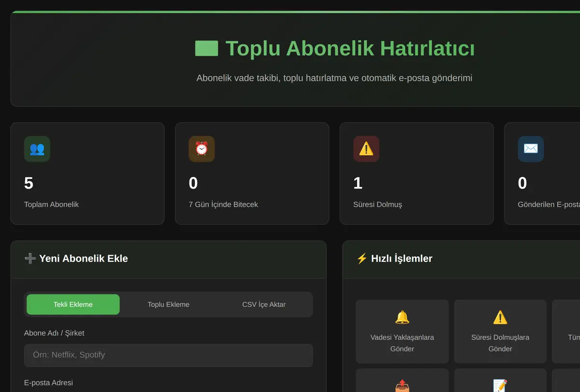Image resolution: width=580 pixels, height=392 pixels.
Task: Click the warning icon on Süresi Dolmuş card
Action: tap(366, 149)
